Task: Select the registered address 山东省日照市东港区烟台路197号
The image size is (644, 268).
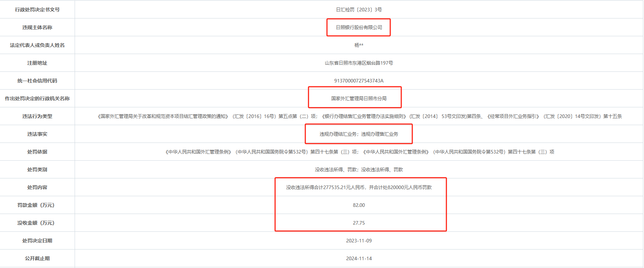Action: tap(359, 63)
